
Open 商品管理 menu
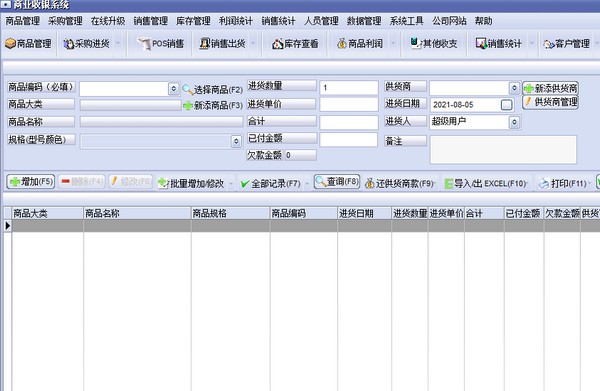click(x=23, y=21)
